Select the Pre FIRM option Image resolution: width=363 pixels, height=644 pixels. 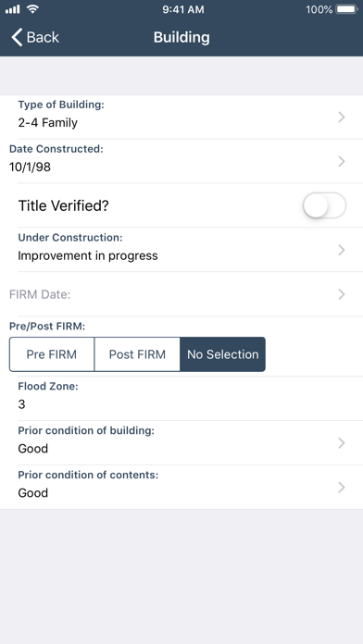pos(52,354)
